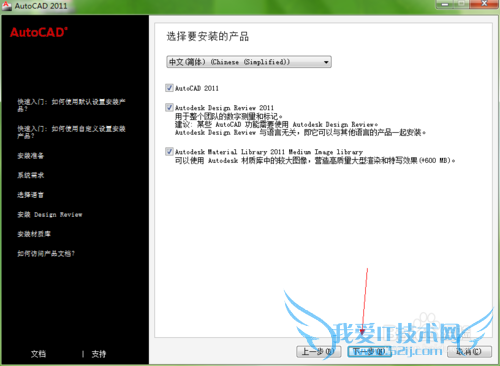
Task: Click the 上一步 (Back) button
Action: point(319,352)
